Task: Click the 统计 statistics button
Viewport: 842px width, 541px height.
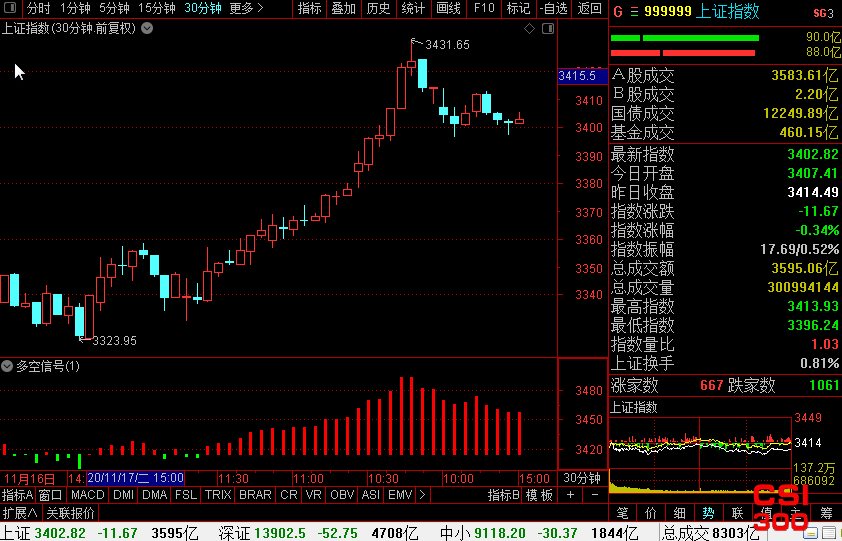Action: point(413,8)
